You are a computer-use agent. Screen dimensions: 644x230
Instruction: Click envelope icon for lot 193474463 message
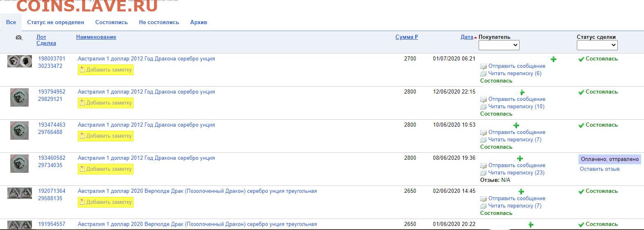[x=484, y=133]
